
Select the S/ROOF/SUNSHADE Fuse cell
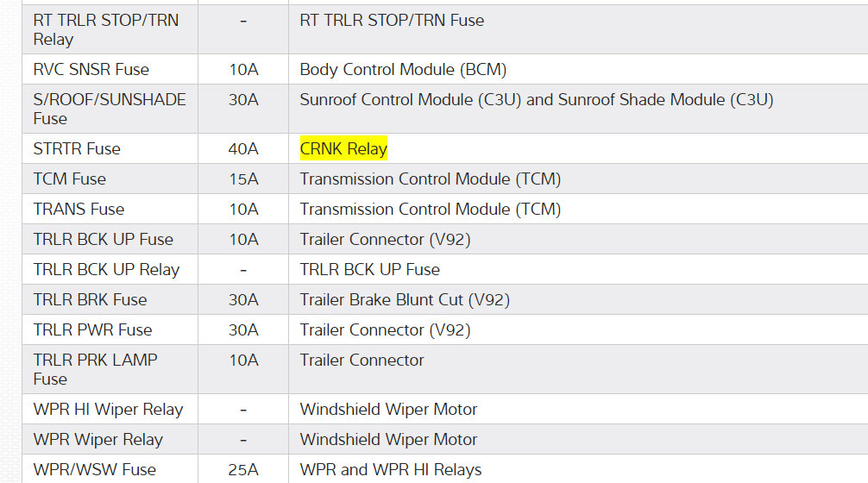[x=110, y=109]
